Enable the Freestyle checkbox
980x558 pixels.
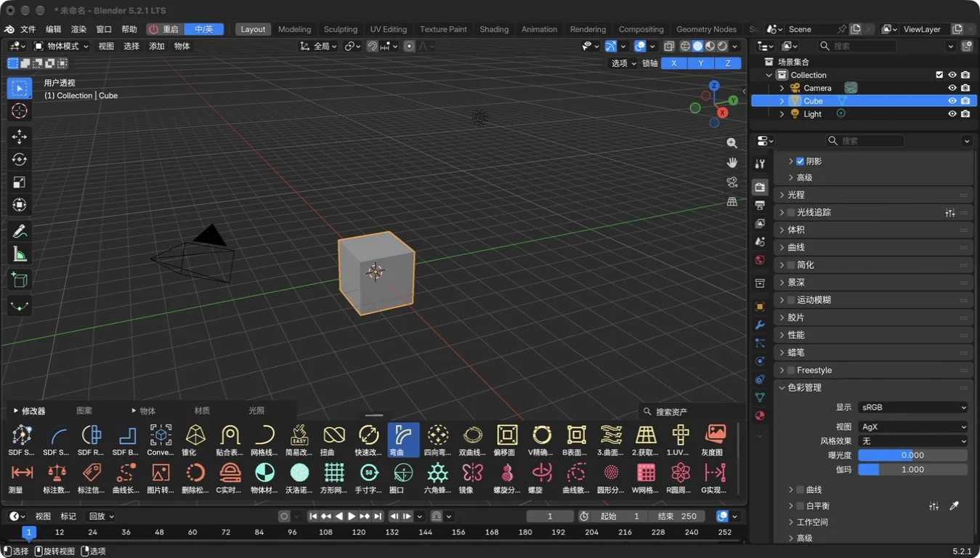pyautogui.click(x=791, y=371)
